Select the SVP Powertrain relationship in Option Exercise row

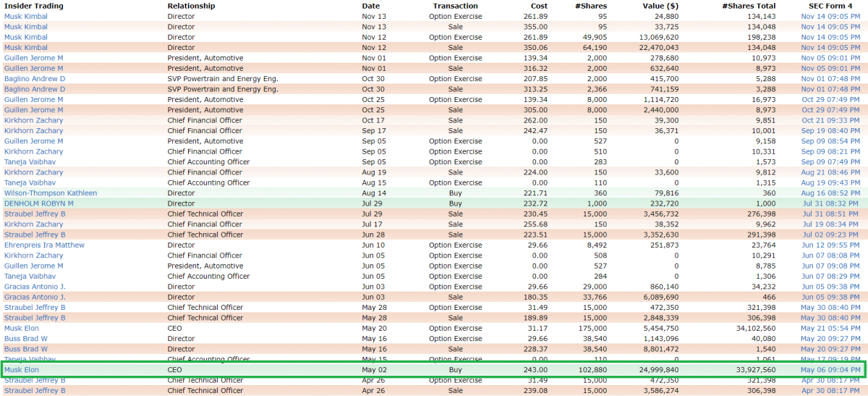point(223,78)
